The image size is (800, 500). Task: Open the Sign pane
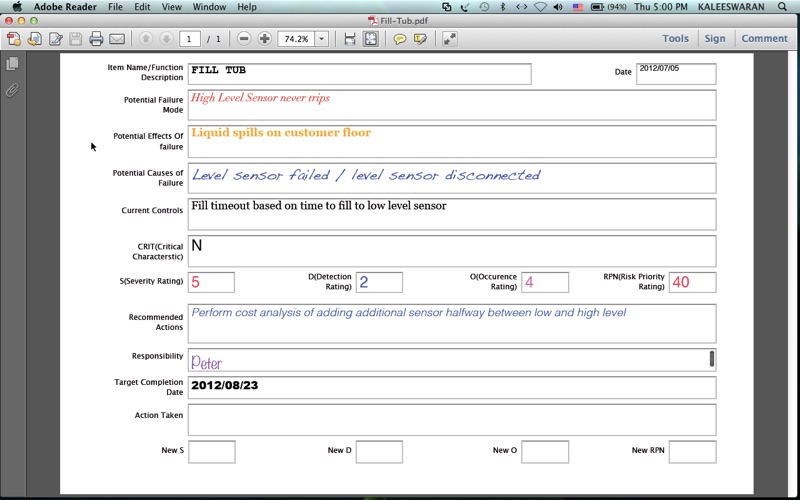click(x=715, y=38)
